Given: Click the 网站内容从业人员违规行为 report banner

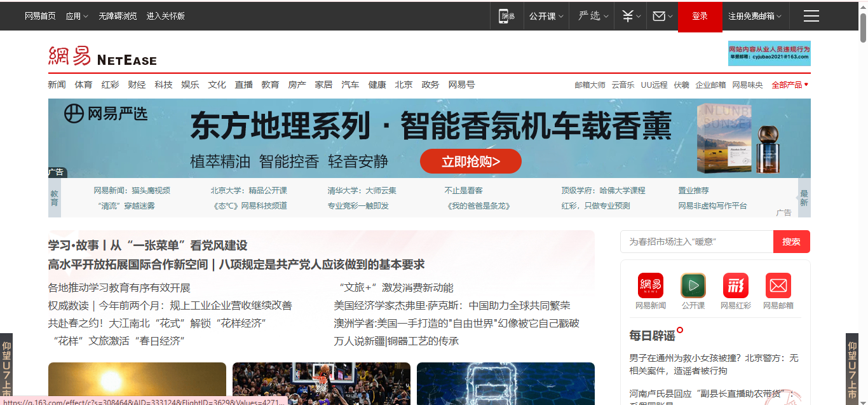Looking at the screenshot, I should click(x=770, y=53).
